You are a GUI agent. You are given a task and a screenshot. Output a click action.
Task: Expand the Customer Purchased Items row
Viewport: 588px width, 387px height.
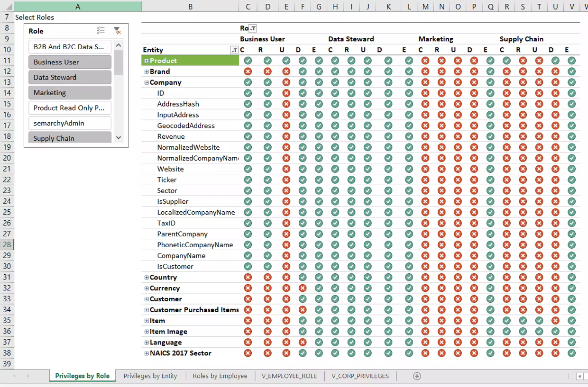(147, 310)
